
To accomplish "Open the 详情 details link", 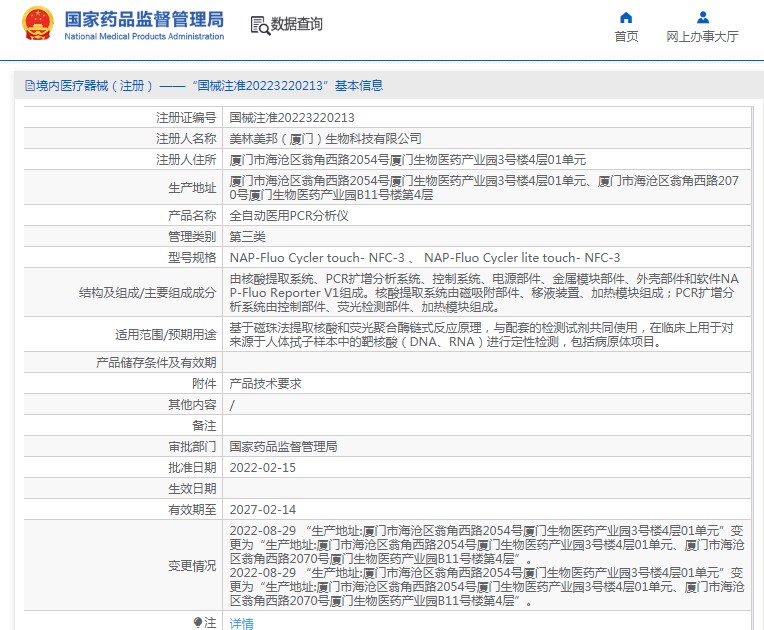I will 242,623.
